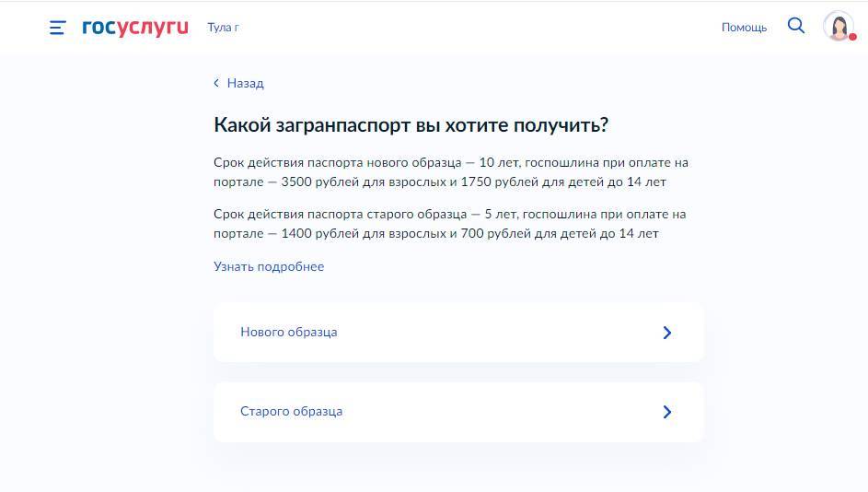Screen dimensions: 868x492
Task: Select the Нового образца passport option
Action: [289, 332]
